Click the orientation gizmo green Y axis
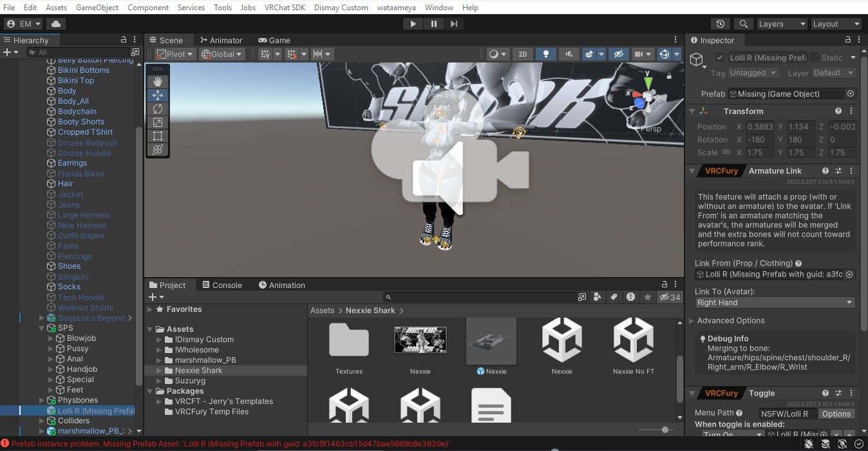Image resolution: width=868 pixels, height=451 pixels. tap(648, 82)
